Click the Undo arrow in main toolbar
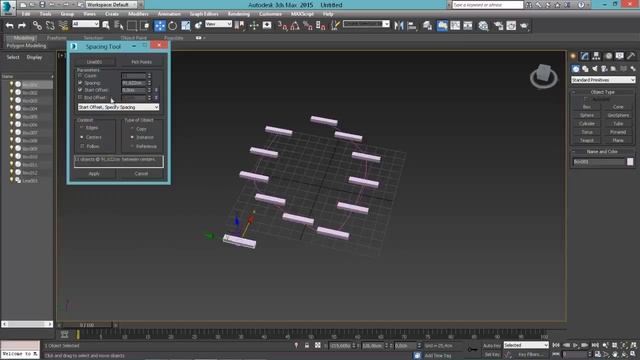The height and width of the screenshot is (360, 640). (9, 26)
